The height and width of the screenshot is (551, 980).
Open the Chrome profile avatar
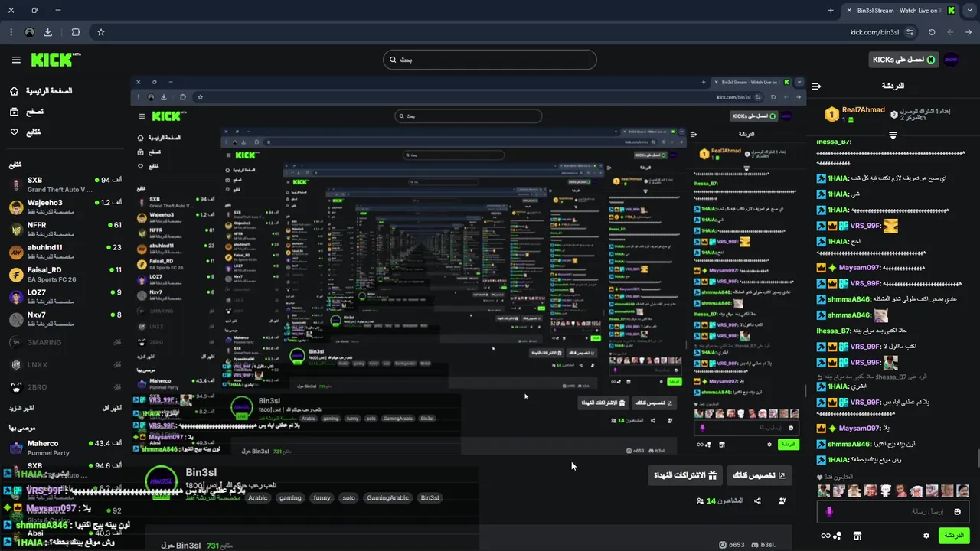pos(29,32)
